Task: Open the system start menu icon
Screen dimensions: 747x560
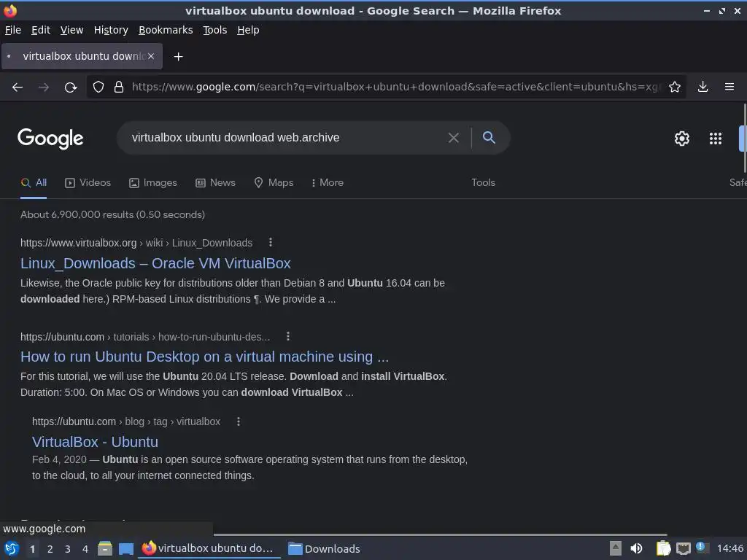Action: click(x=12, y=548)
